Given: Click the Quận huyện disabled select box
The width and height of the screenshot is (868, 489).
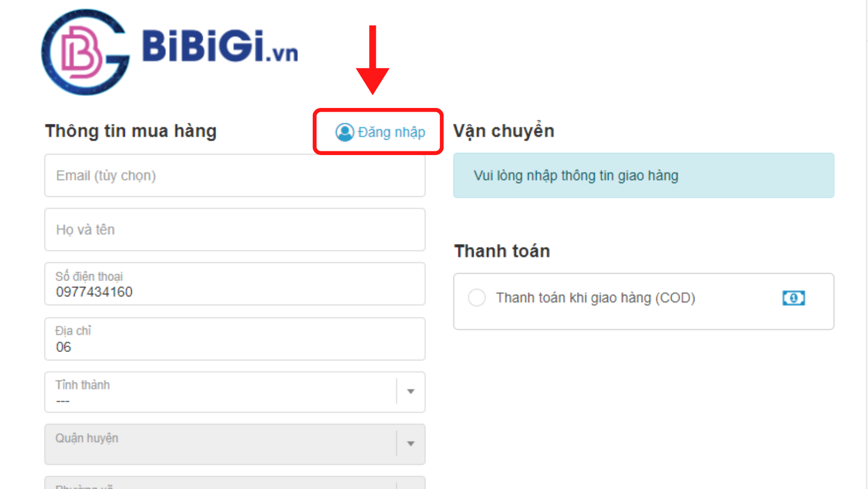Looking at the screenshot, I should [235, 445].
